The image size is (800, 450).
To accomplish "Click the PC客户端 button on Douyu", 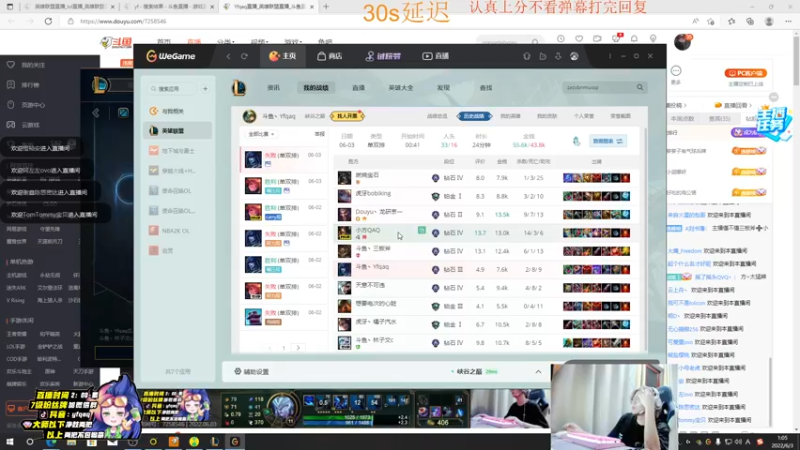I will pos(745,73).
